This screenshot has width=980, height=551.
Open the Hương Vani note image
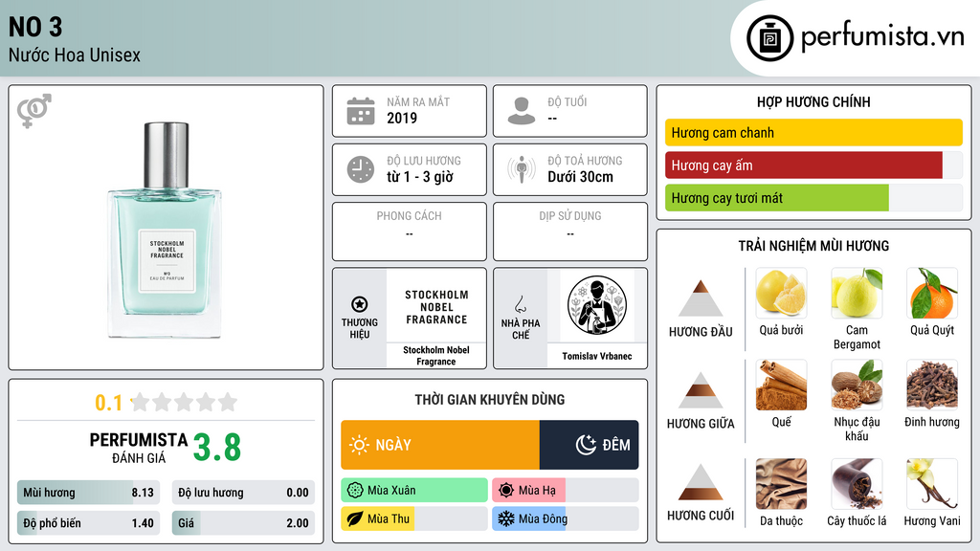pos(932,484)
